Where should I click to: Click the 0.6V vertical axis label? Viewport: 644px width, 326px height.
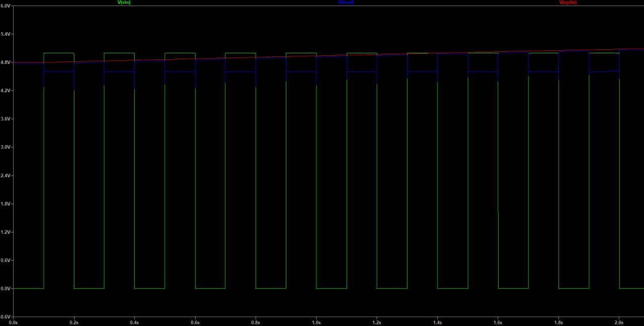point(6,261)
